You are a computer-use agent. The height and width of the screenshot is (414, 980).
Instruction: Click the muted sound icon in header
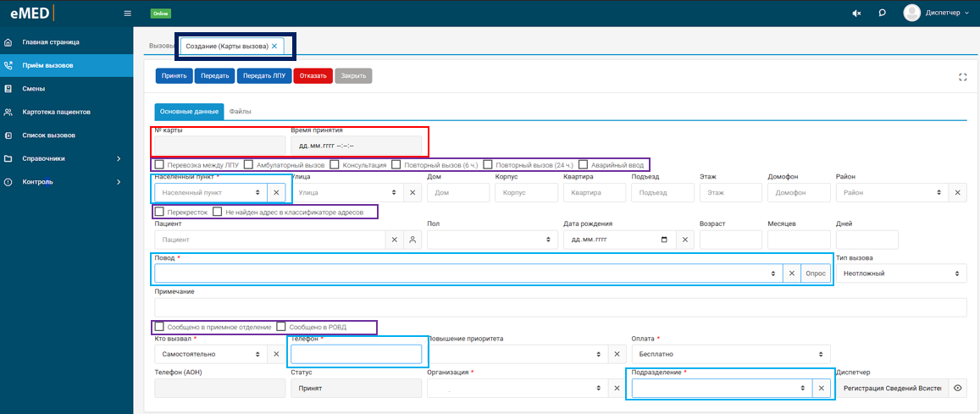(x=857, y=13)
